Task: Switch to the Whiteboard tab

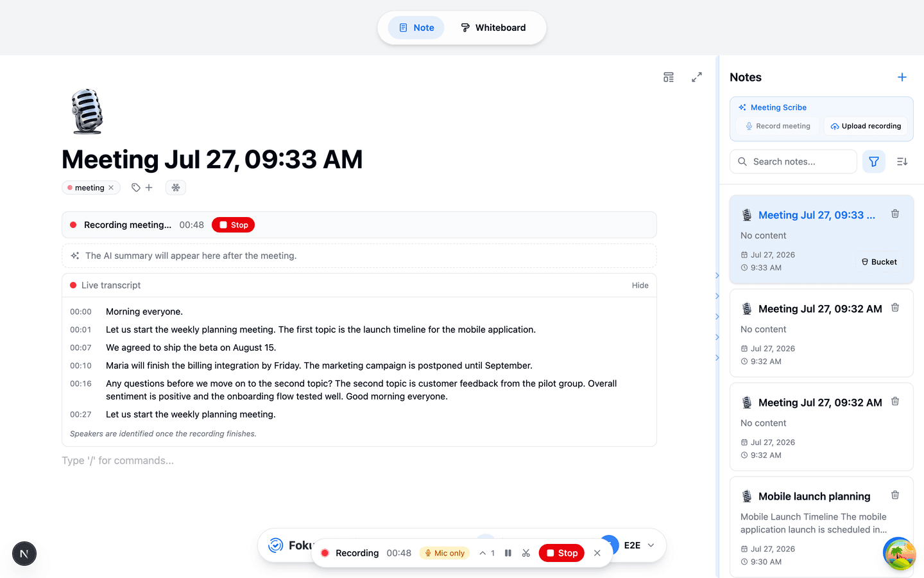Action: [493, 28]
